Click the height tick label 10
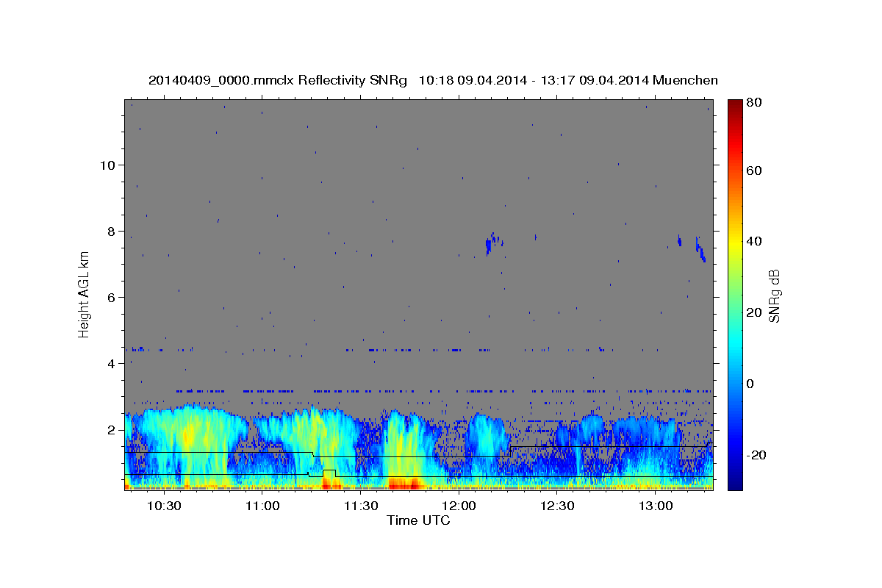Screen dimensions: 882x588 107,165
